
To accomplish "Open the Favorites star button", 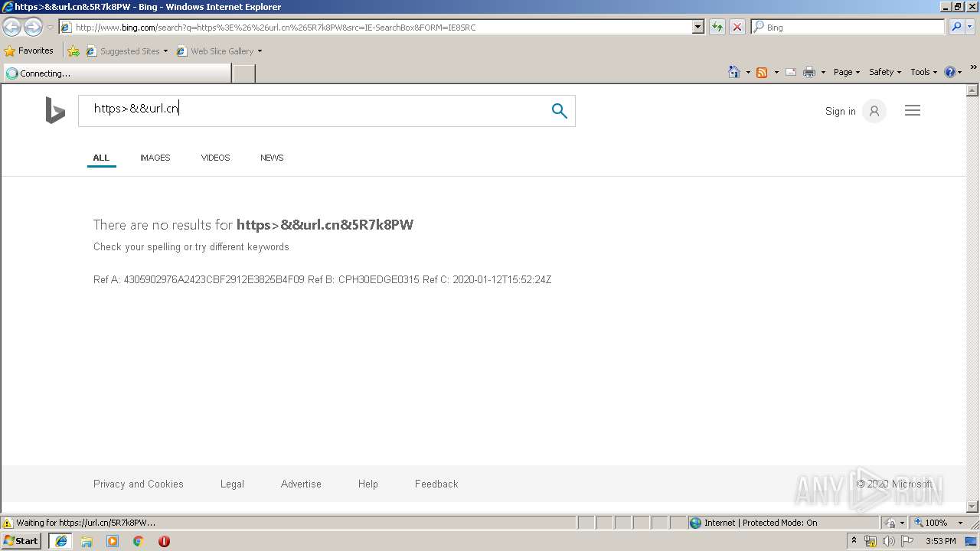I will (x=29, y=51).
